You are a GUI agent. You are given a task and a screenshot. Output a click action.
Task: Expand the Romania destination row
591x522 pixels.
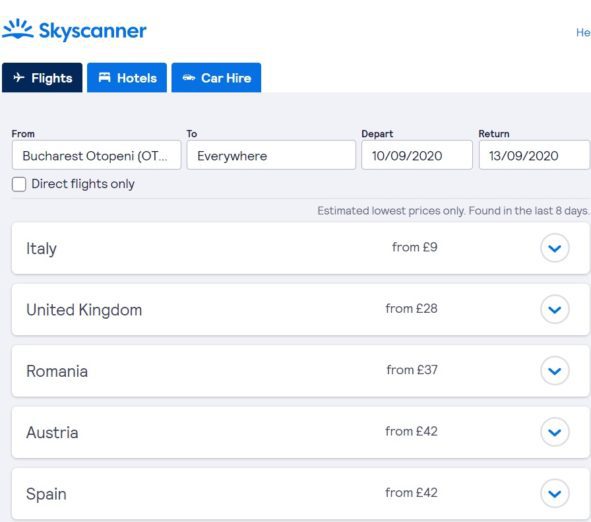pos(554,371)
